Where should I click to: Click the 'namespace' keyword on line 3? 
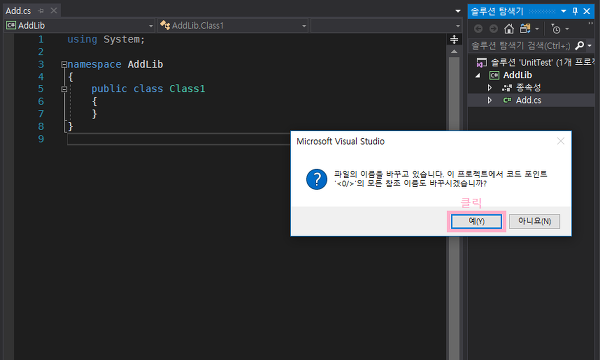[x=94, y=64]
